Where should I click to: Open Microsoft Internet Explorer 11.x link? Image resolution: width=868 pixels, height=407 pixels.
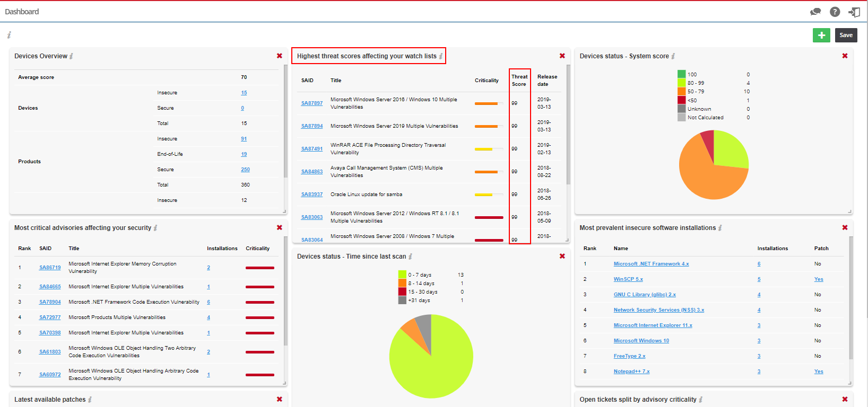point(653,325)
